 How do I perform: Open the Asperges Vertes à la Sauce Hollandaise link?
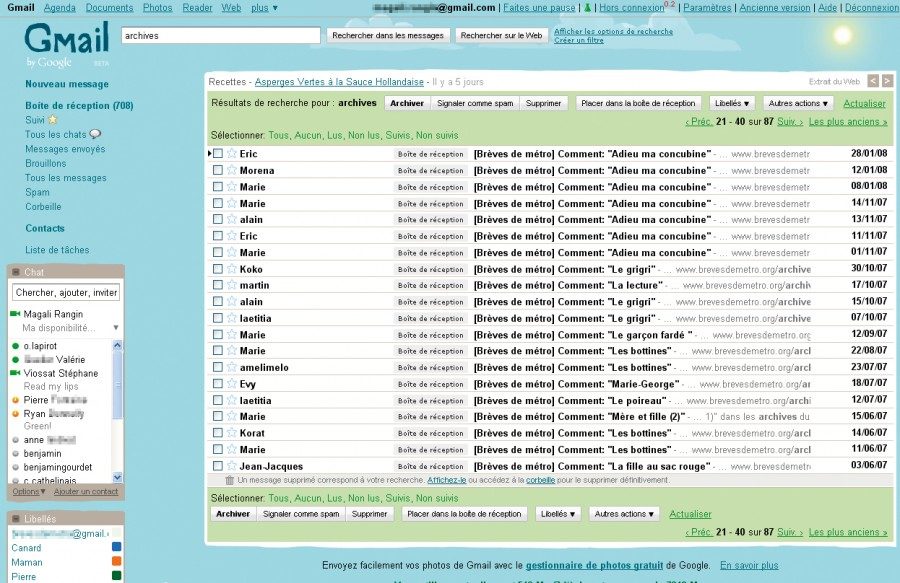pos(339,82)
